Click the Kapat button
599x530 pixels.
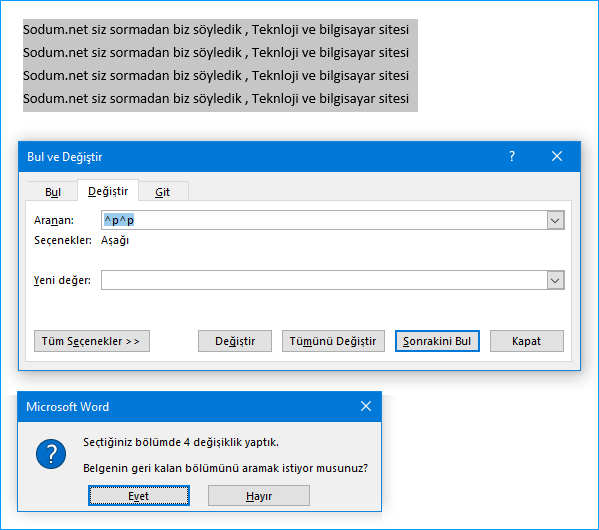point(527,341)
